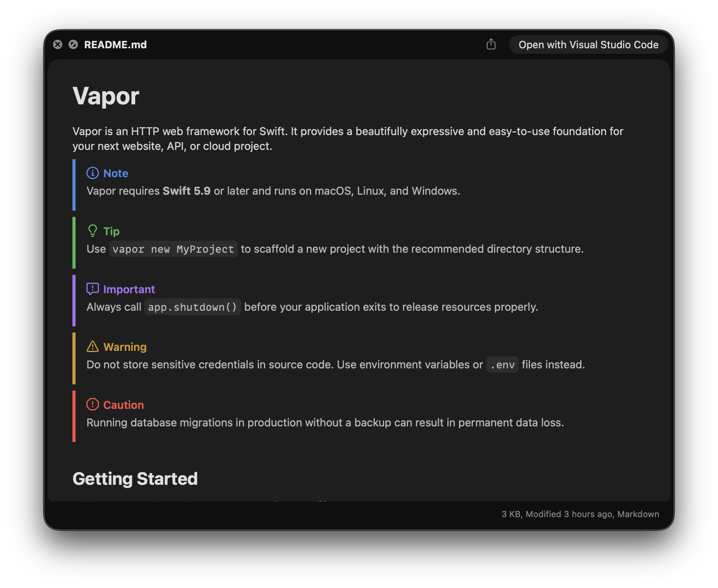This screenshot has width=718, height=588.
Task: Click the blue Note label
Action: click(x=115, y=173)
